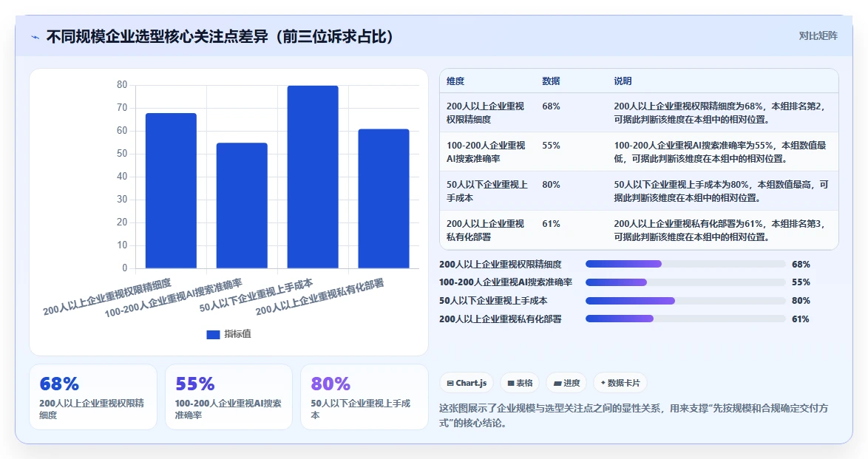Click progress label 50人以下企业重视上手成本
The height and width of the screenshot is (459, 868).
493,301
